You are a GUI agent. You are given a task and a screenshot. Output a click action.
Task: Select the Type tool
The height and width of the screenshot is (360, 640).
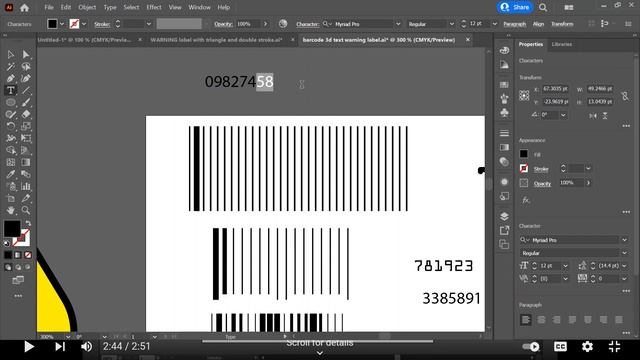11,90
